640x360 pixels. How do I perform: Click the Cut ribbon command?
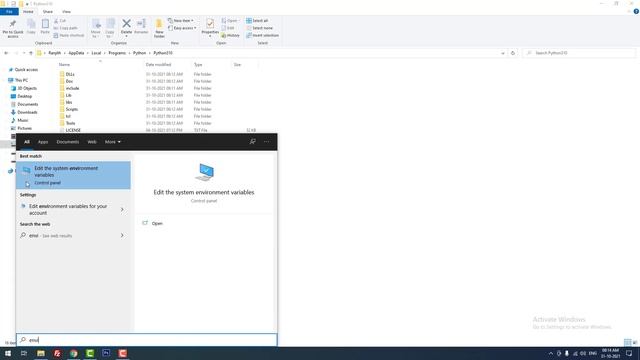(60, 20)
